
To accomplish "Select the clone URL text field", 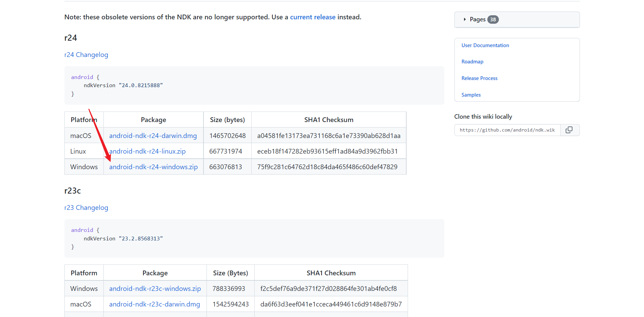I will click(507, 130).
